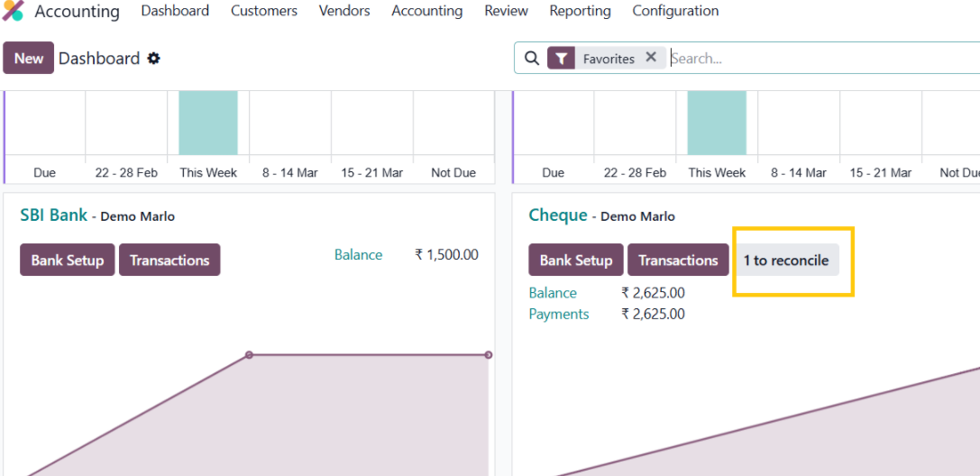Open the SBI Bank journal title link
Screen dimensions: 980x476
(54, 215)
